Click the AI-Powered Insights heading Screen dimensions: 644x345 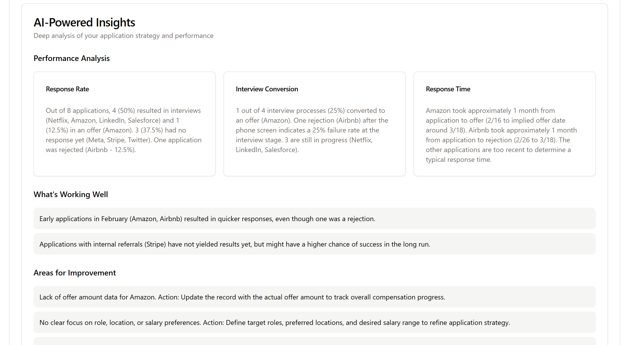[x=84, y=23]
